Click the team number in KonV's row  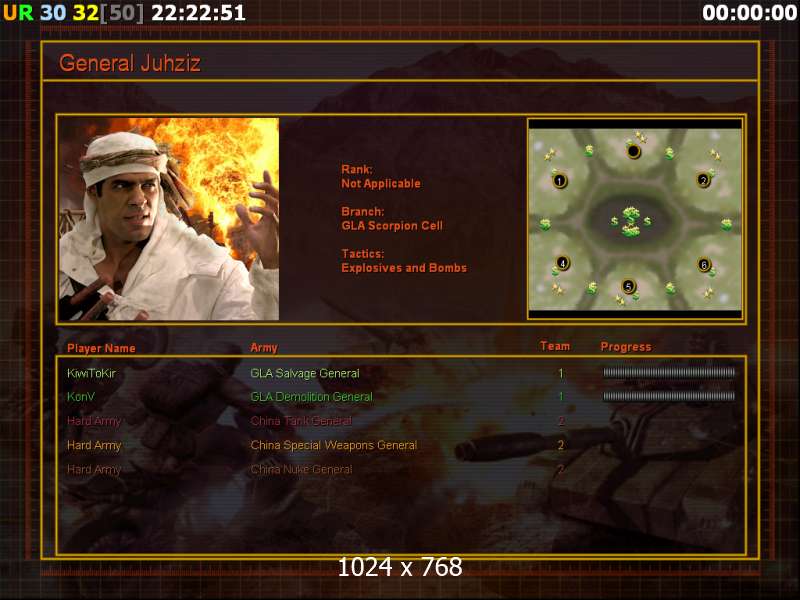click(561, 396)
